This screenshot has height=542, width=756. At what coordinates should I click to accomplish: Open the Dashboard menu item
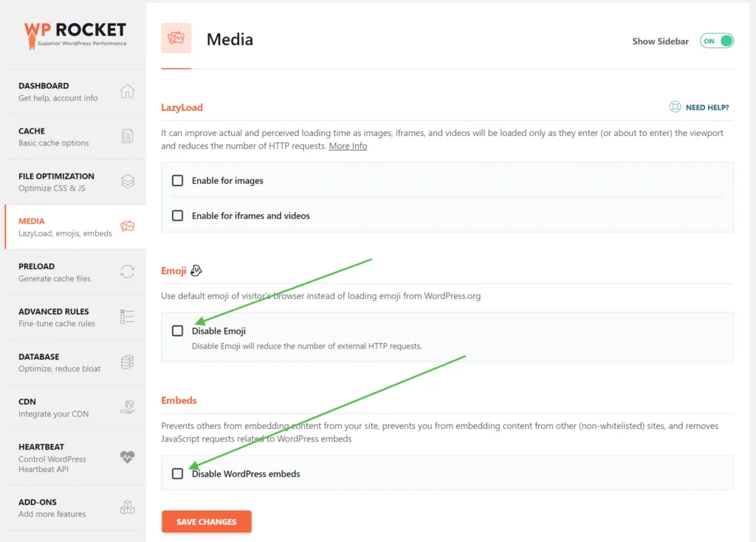76,92
